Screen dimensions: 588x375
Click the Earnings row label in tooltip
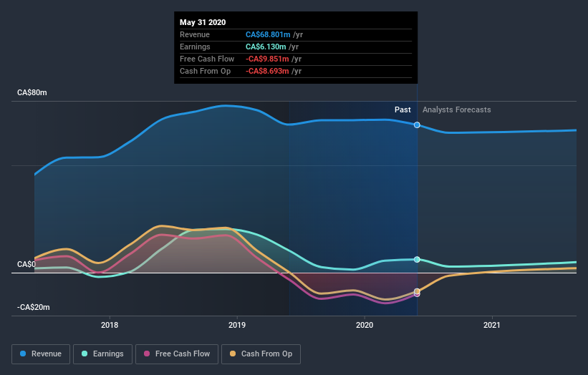195,47
